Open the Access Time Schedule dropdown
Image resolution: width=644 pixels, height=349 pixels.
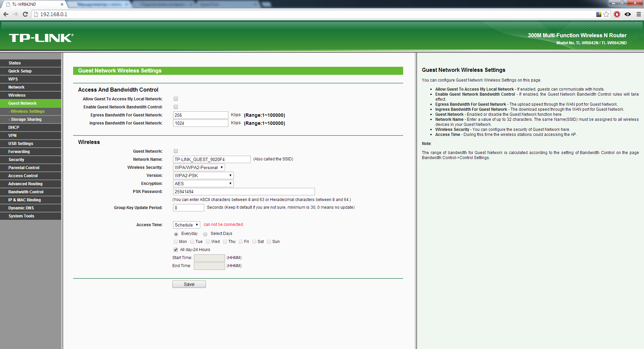tap(186, 225)
